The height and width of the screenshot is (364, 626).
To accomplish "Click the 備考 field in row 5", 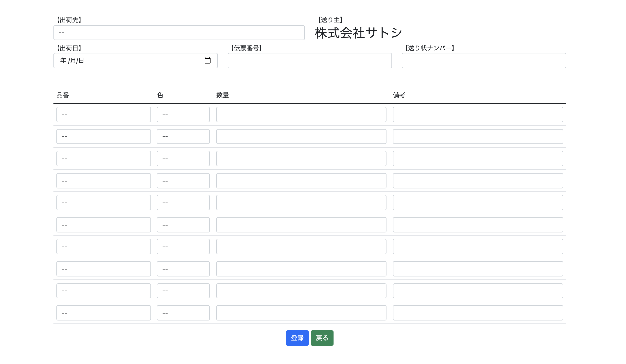I will pyautogui.click(x=478, y=203).
